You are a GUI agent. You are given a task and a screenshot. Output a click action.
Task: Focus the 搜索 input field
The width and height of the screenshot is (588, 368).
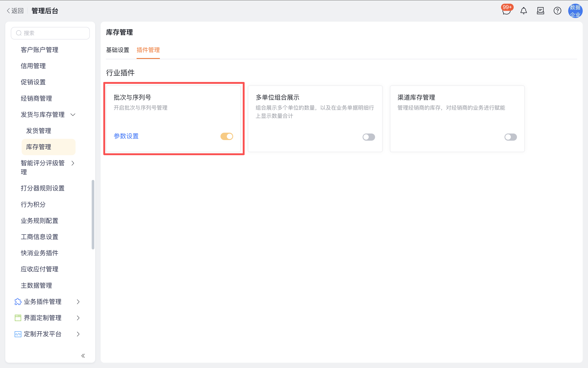click(50, 33)
